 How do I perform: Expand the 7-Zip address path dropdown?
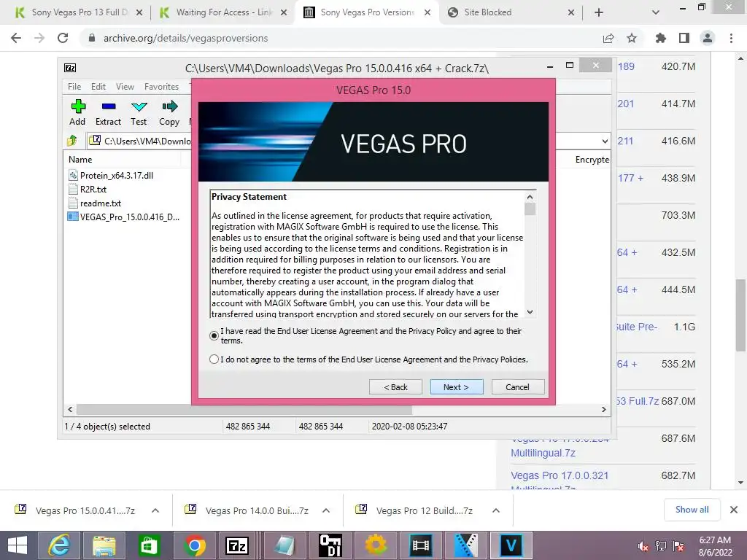pyautogui.click(x=605, y=141)
